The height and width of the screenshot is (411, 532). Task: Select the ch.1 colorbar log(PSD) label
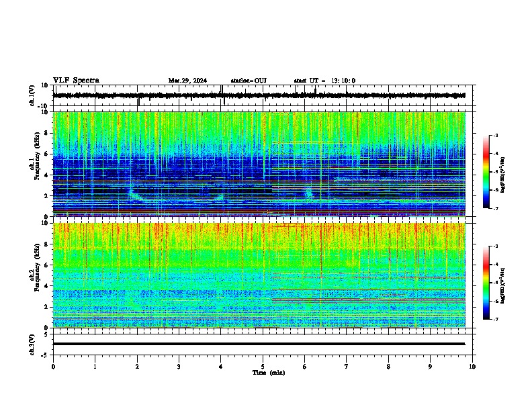pos(503,175)
